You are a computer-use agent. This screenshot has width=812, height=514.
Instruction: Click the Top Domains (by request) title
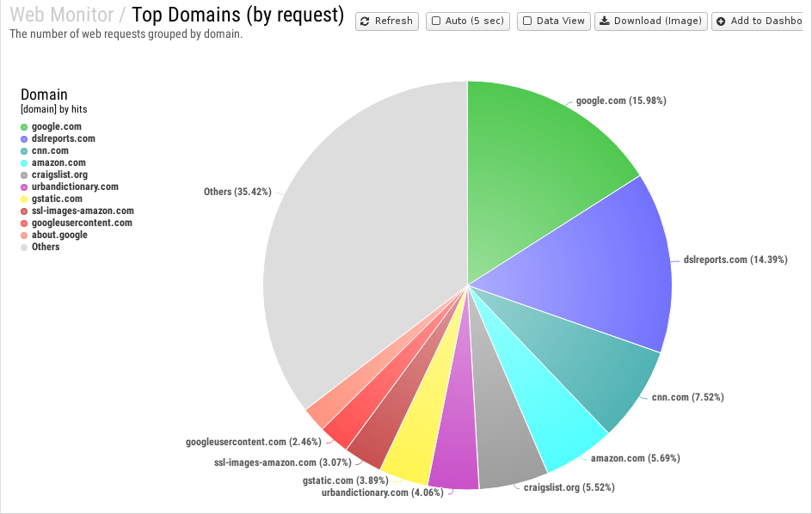pos(237,15)
